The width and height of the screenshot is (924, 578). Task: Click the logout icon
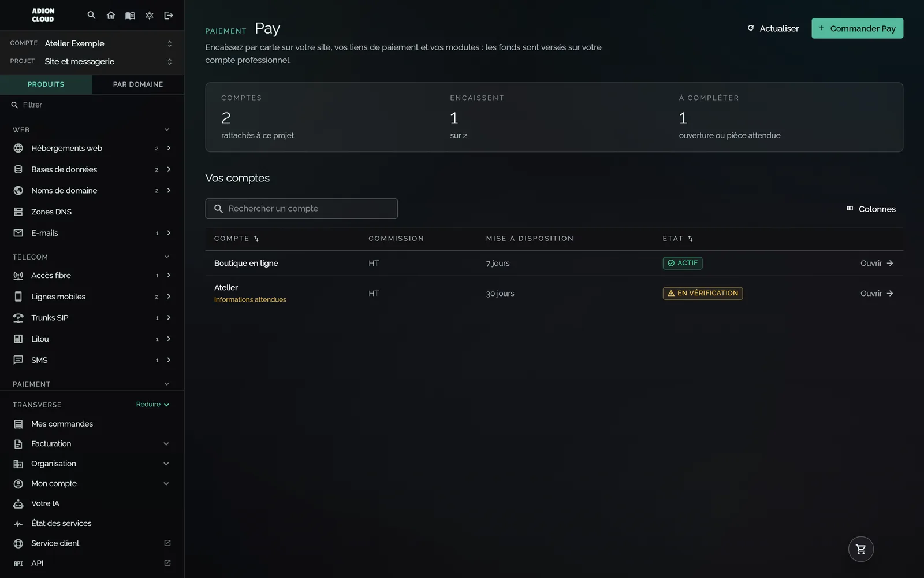pos(169,15)
